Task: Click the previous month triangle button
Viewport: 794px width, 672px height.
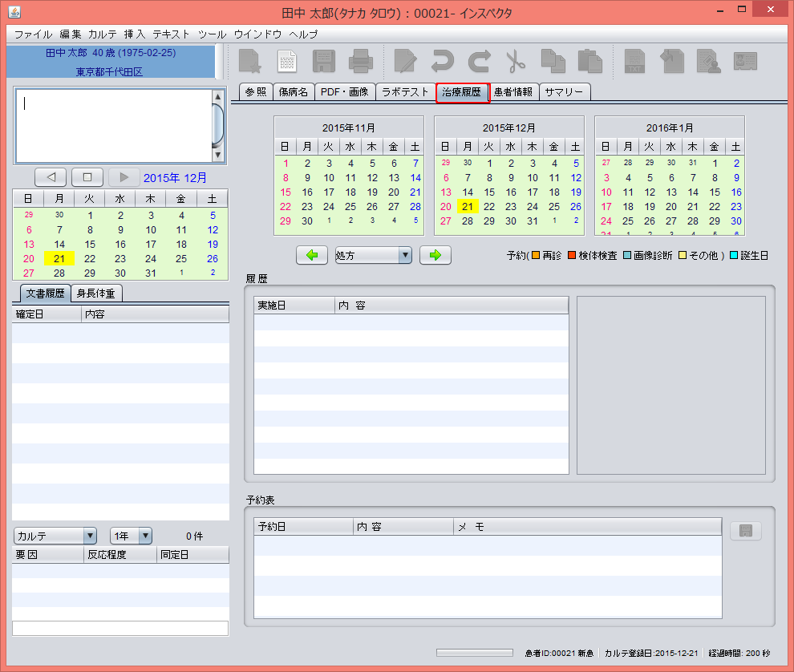Action: pyautogui.click(x=51, y=177)
